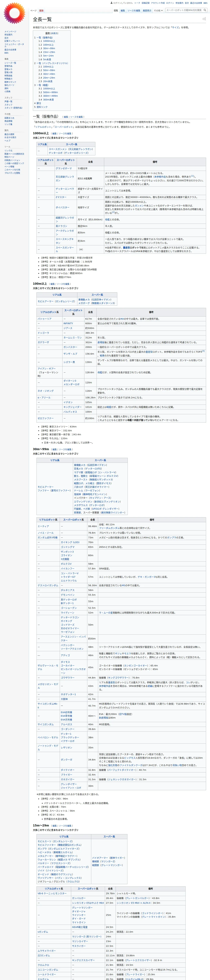Open 登場人物 in the sidebar

8,72
